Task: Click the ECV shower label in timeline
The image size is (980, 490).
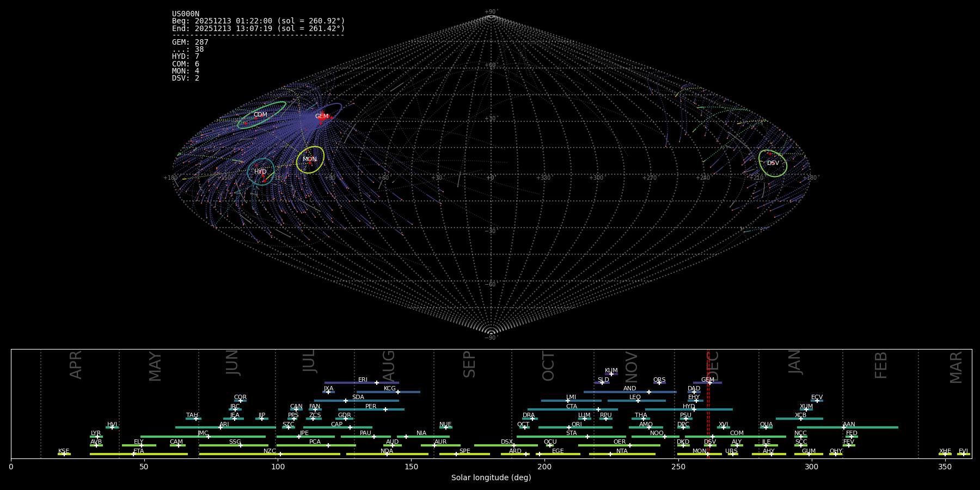Action: tap(817, 397)
